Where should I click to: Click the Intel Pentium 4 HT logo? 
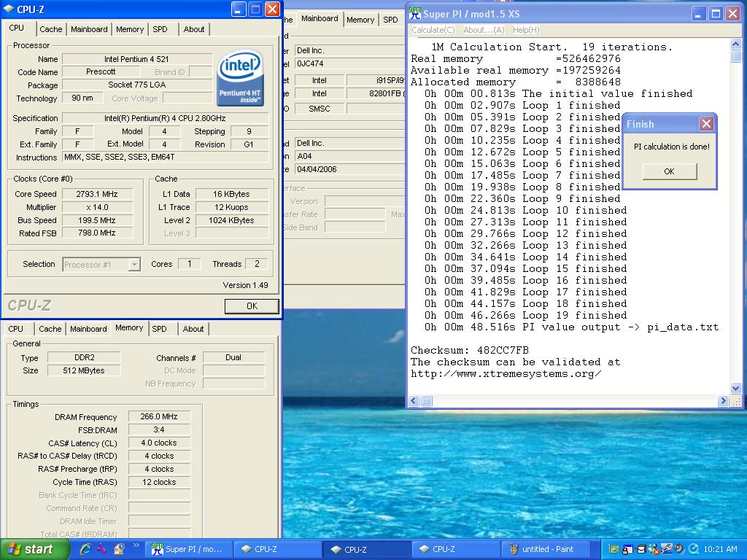click(241, 77)
